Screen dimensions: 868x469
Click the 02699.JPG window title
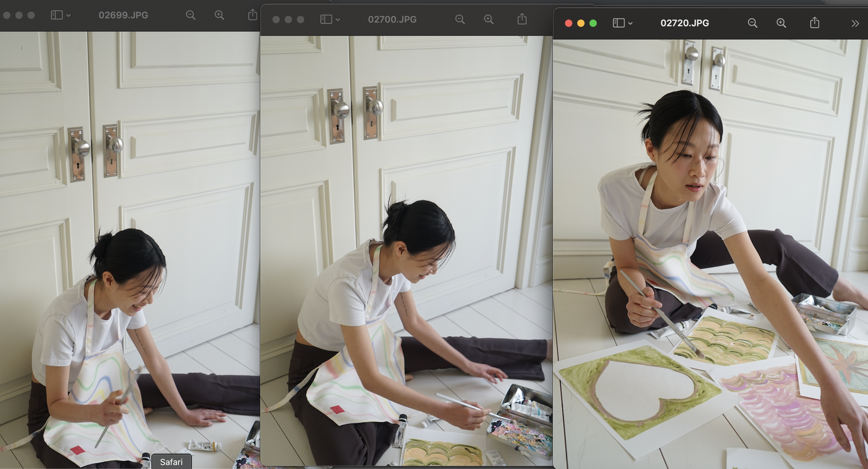[x=123, y=15]
